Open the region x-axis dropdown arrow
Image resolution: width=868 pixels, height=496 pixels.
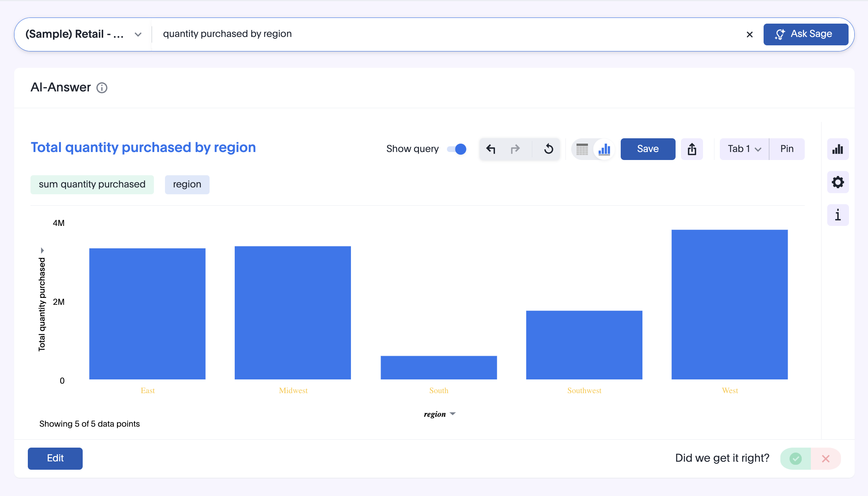click(x=453, y=414)
